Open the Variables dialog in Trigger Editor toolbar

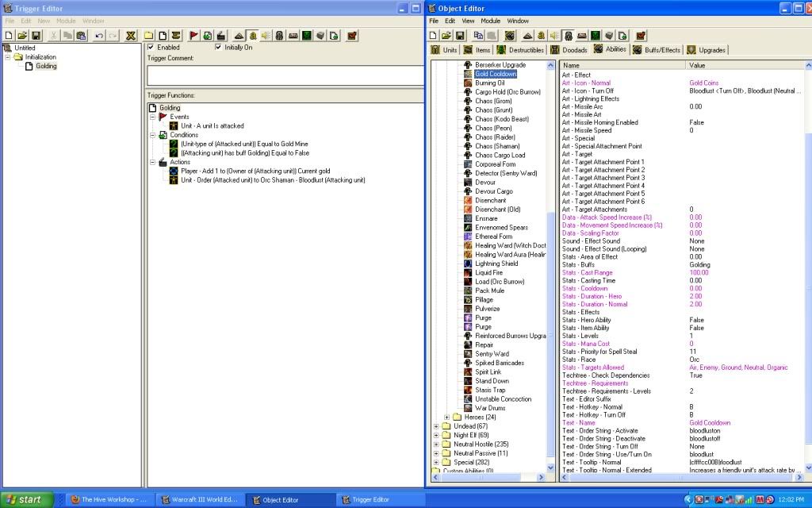pos(131,35)
